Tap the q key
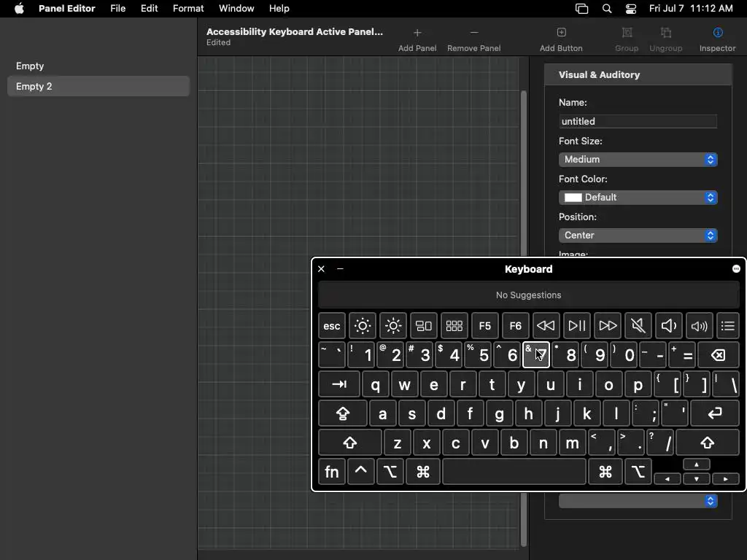 [x=376, y=384]
